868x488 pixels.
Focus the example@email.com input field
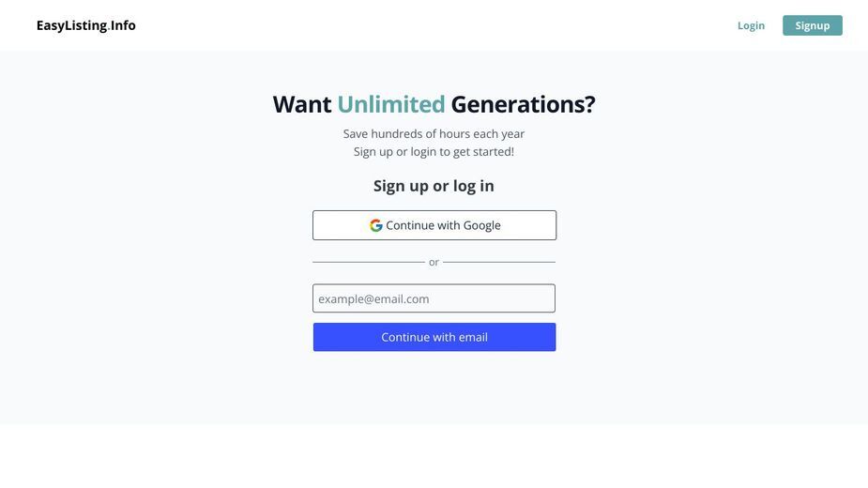[x=434, y=298]
